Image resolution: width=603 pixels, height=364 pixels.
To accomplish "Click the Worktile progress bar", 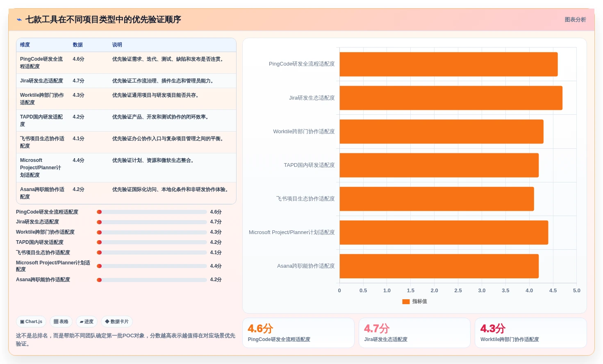I will [x=152, y=232].
